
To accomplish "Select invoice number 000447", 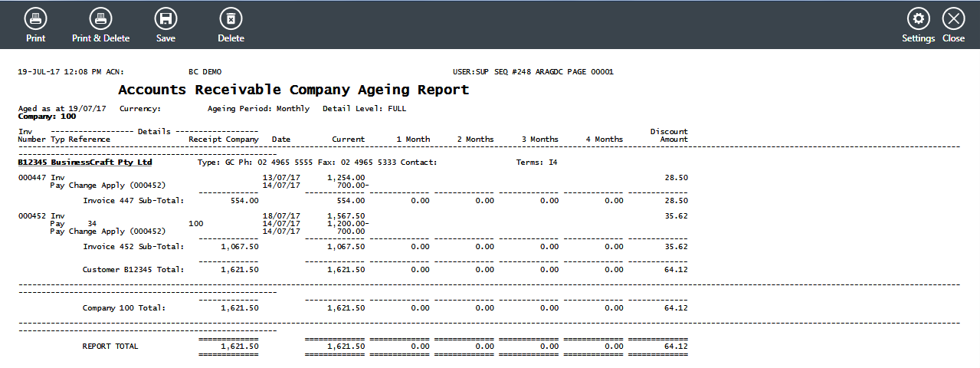I will point(31,178).
